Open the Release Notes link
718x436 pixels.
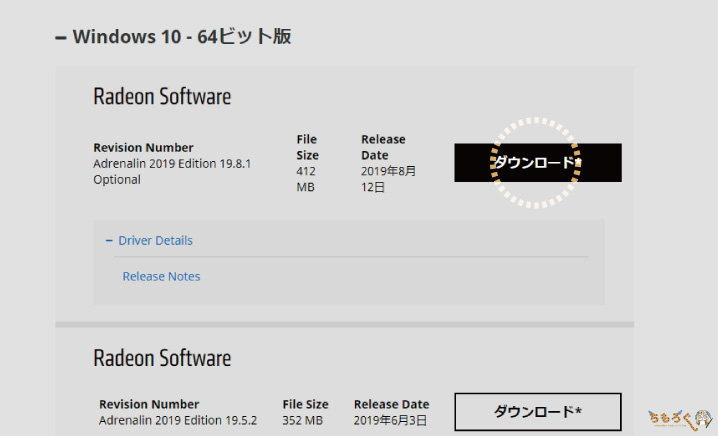click(161, 276)
